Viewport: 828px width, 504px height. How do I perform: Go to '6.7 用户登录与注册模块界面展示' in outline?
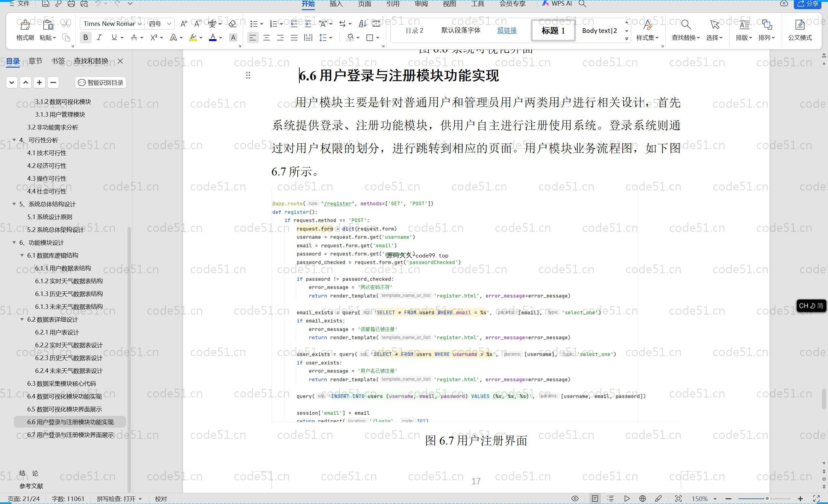pyautogui.click(x=70, y=435)
